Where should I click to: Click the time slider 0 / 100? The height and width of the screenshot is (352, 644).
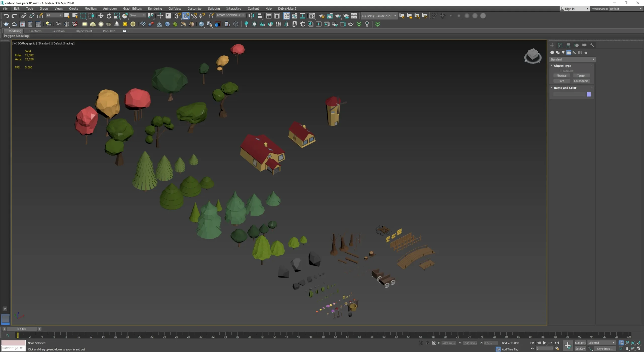click(x=22, y=329)
